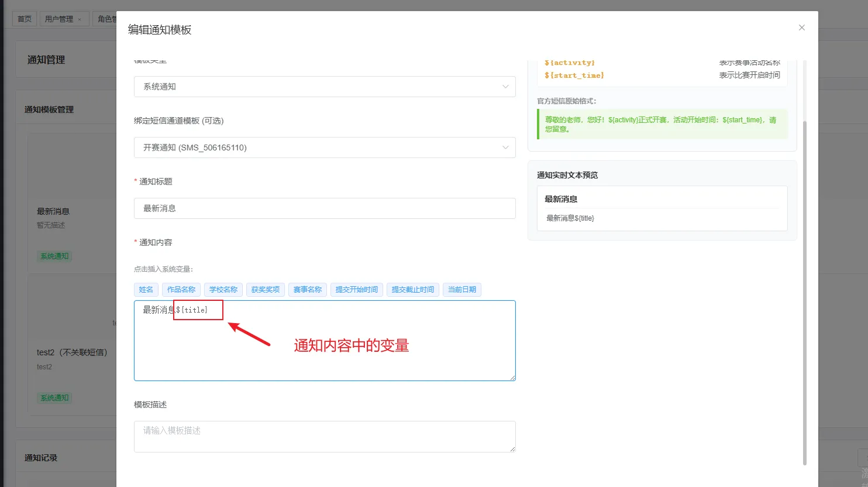The image size is (868, 487).
Task: Click the 官方短信原始格式 label
Action: (567, 101)
